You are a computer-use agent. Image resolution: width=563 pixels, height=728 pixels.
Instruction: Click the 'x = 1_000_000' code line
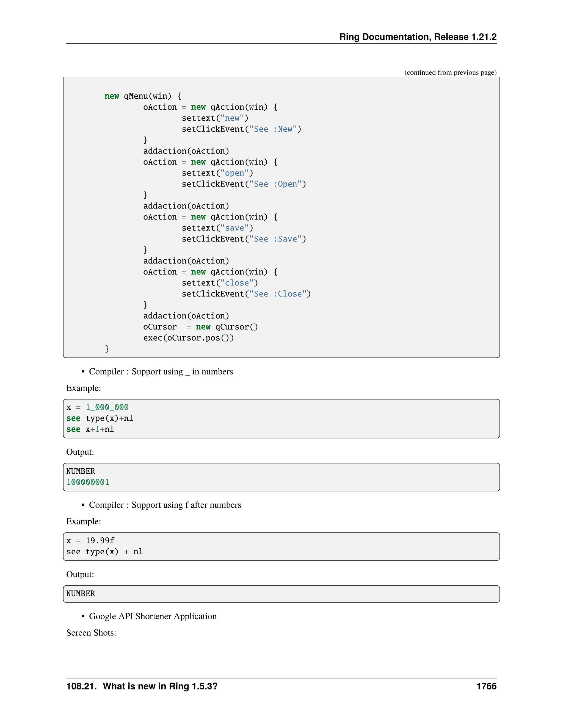(x=97, y=407)
